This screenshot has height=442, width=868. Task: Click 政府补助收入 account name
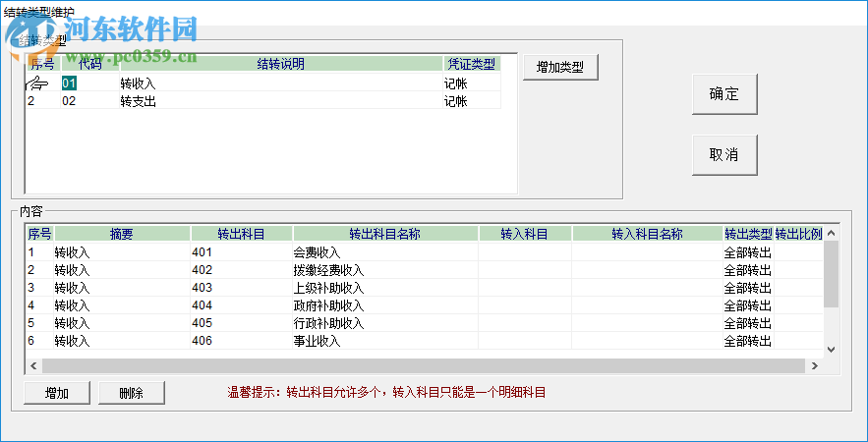[x=329, y=306]
